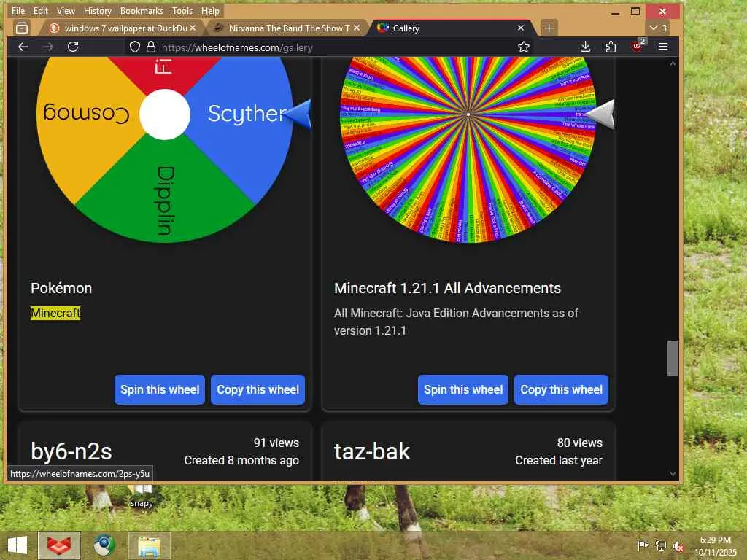
Task: Click the forward navigation arrow
Action: tap(48, 47)
